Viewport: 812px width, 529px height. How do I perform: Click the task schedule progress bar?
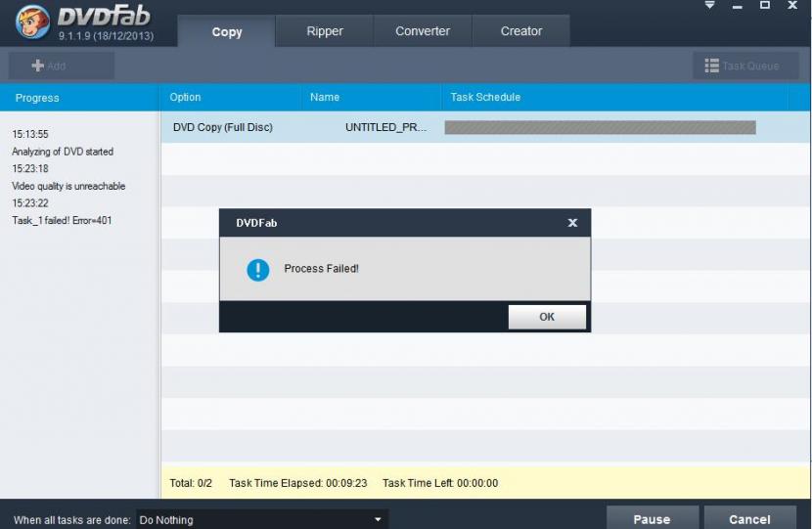[601, 127]
